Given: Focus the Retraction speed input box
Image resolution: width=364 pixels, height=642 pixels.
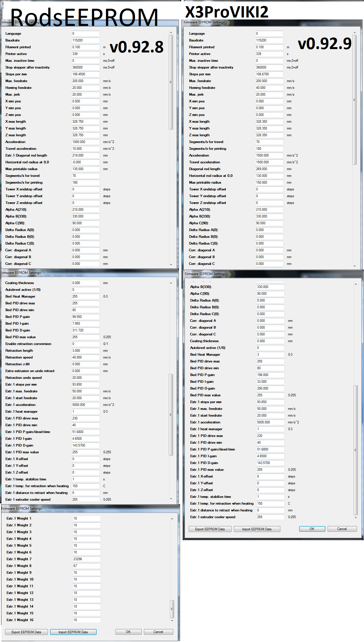Looking at the screenshot, I should (85, 357).
